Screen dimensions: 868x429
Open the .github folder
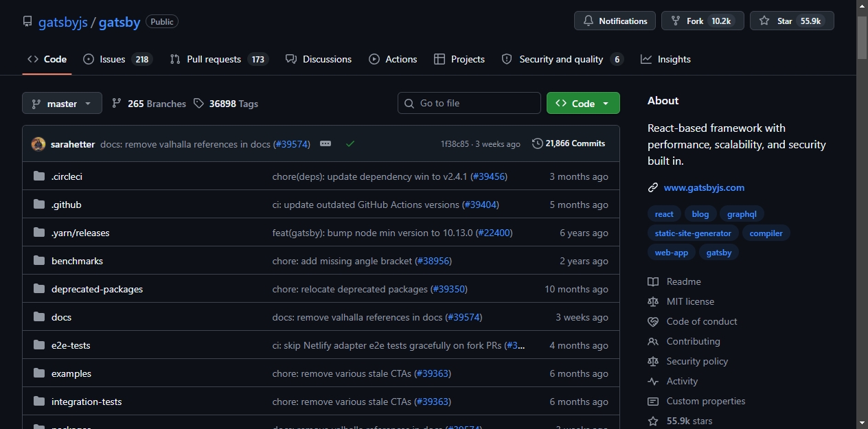click(66, 205)
